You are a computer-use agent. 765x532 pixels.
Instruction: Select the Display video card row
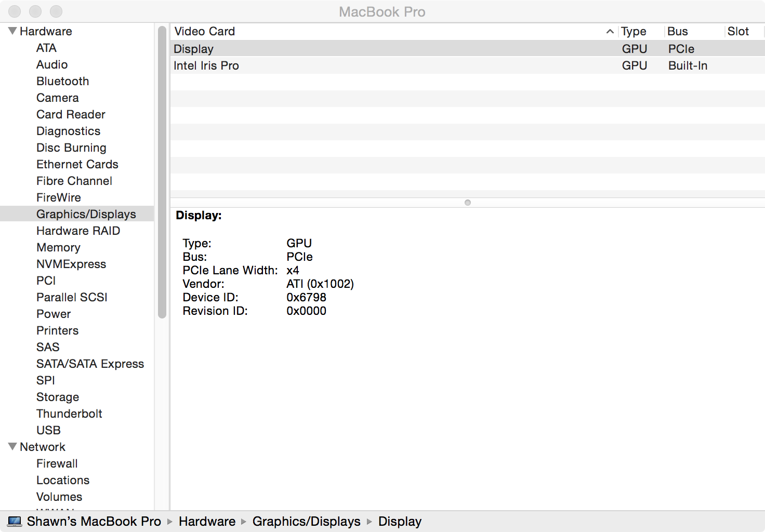468,49
